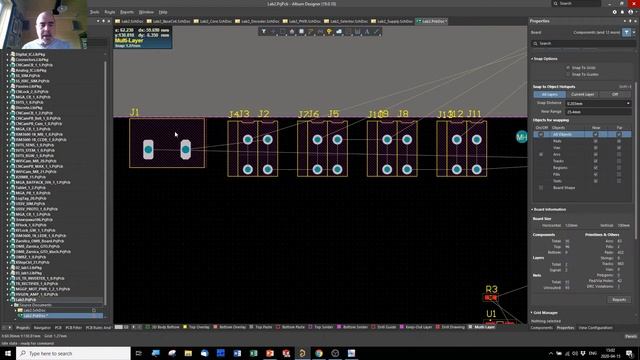Toggle the Far checkbox for All Objects
This screenshot has width=640, height=360.
pyautogui.click(x=619, y=134)
